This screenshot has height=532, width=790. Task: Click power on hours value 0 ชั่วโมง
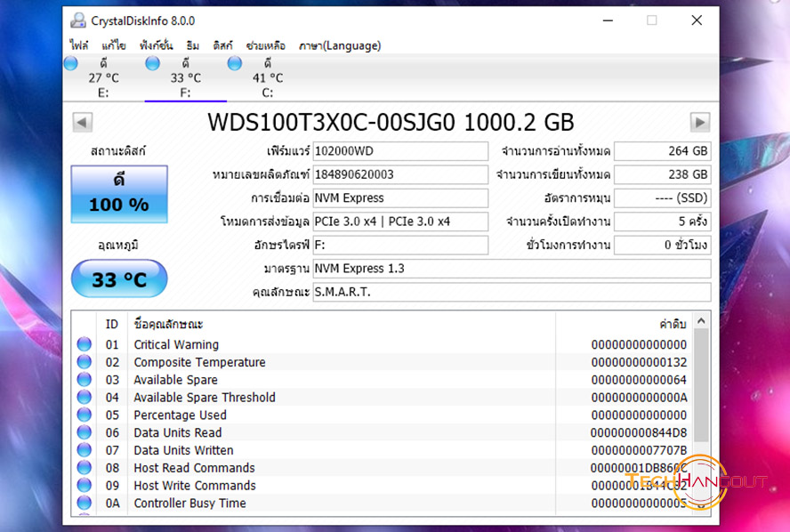[x=663, y=245]
